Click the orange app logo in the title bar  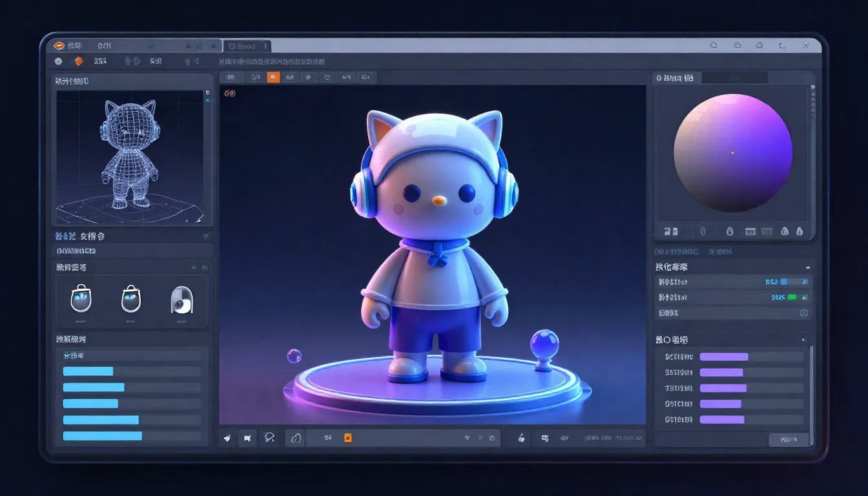[59, 45]
